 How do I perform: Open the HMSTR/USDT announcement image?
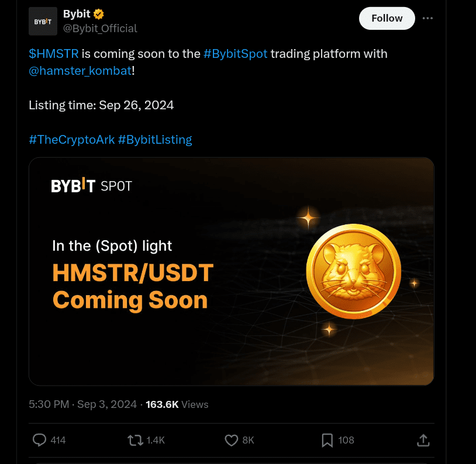tap(231, 271)
